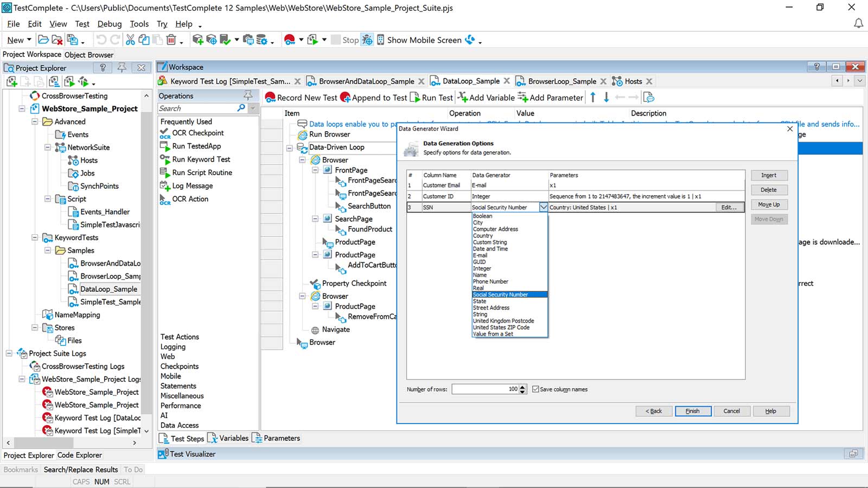Image resolution: width=868 pixels, height=488 pixels.
Task: Click the Run Test toolbar icon
Action: [x=415, y=98]
